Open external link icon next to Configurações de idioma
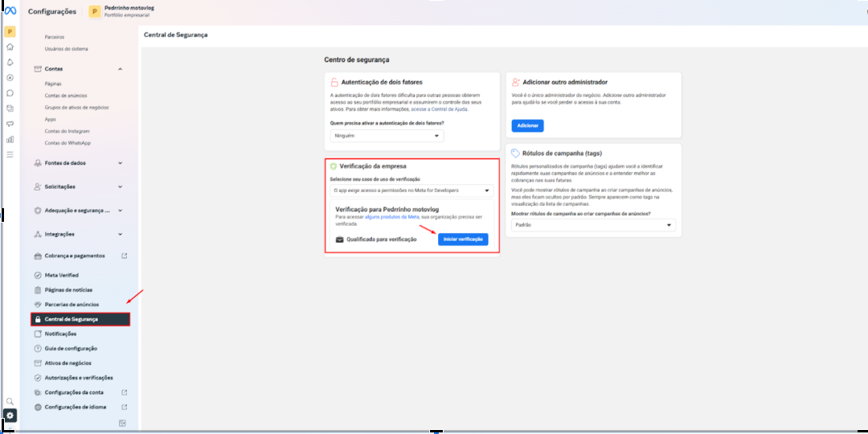 [124, 407]
